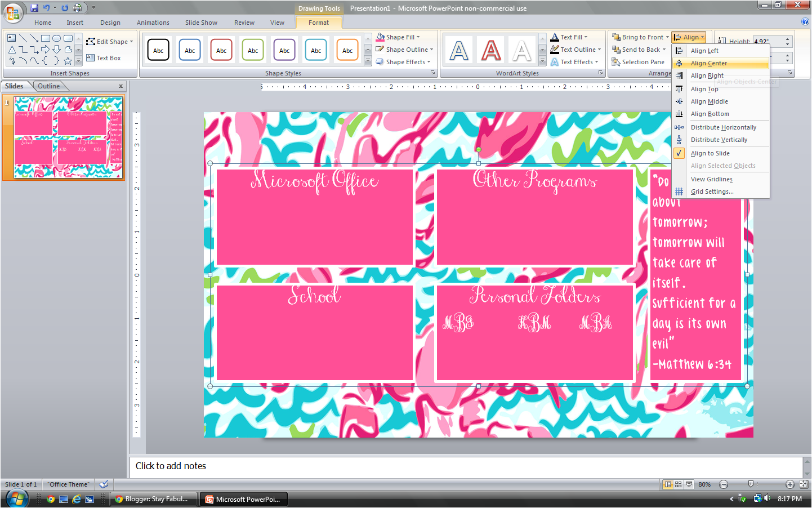This screenshot has height=508, width=812.
Task: Select Align Center in Align menu
Action: (721, 63)
